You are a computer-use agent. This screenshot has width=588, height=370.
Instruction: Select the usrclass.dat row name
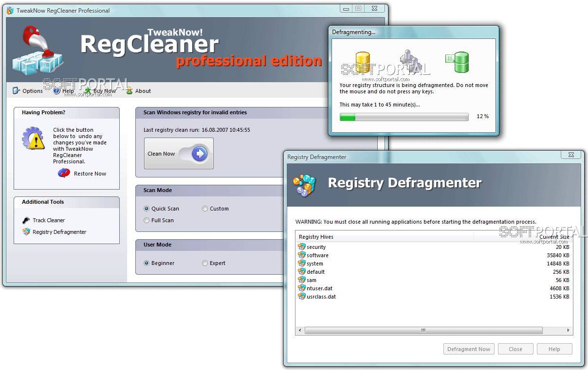click(321, 297)
